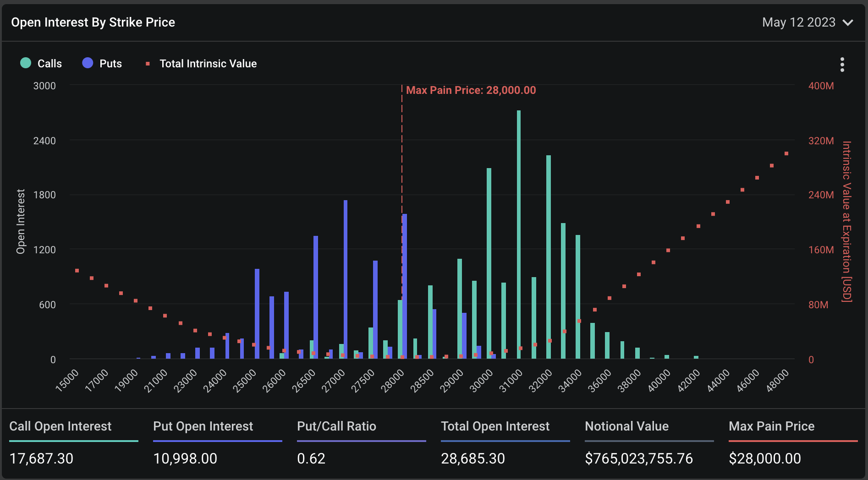Open the chart options three-dot menu
This screenshot has width=868, height=480.
point(842,65)
